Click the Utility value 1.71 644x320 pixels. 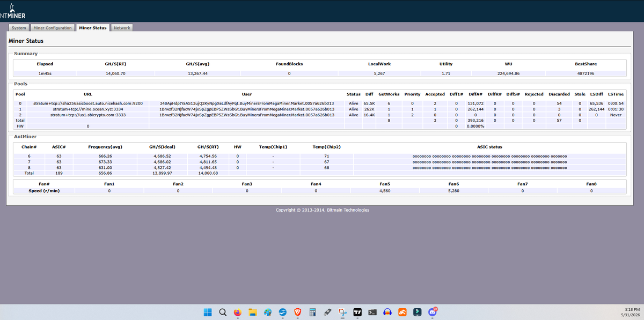click(445, 73)
